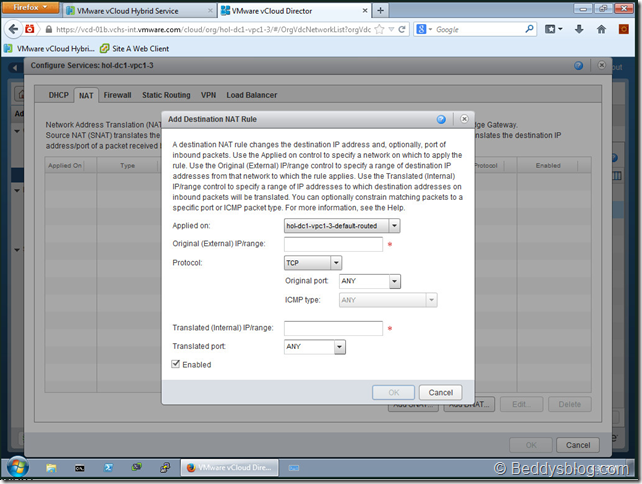Viewport: 642px width, 484px height.
Task: Click the bookmark star icon in address bar
Action: point(379,29)
